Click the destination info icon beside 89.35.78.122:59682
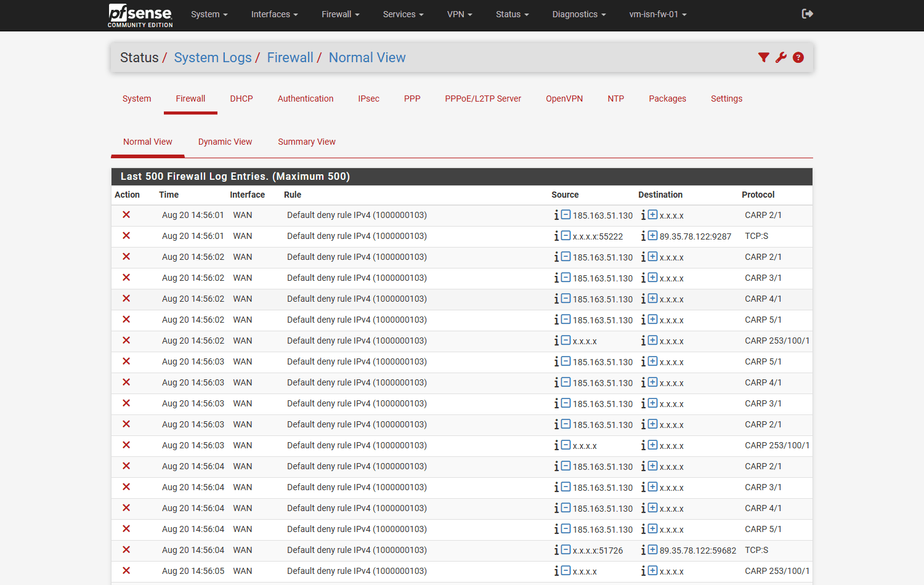924x585 pixels. 643,550
